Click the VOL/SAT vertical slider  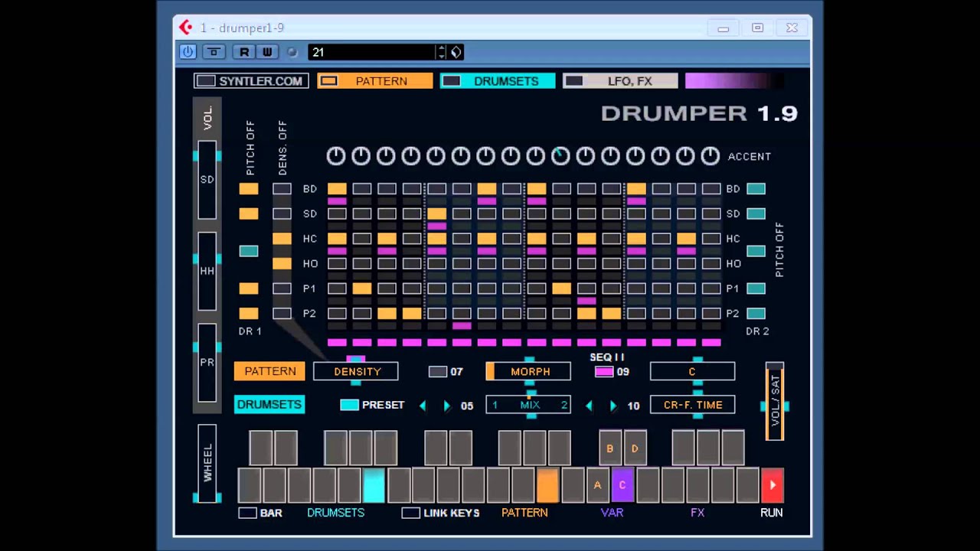point(775,403)
